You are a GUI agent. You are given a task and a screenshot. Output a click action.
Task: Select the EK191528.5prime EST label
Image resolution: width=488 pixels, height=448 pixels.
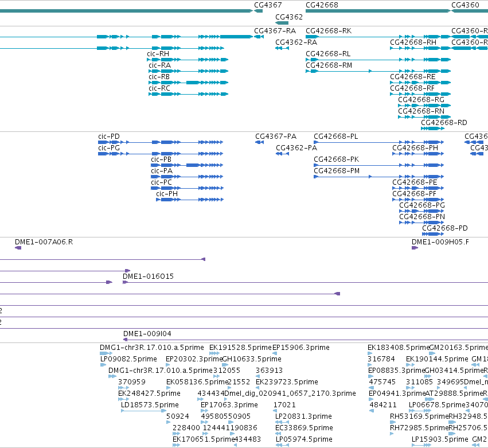tap(240, 348)
